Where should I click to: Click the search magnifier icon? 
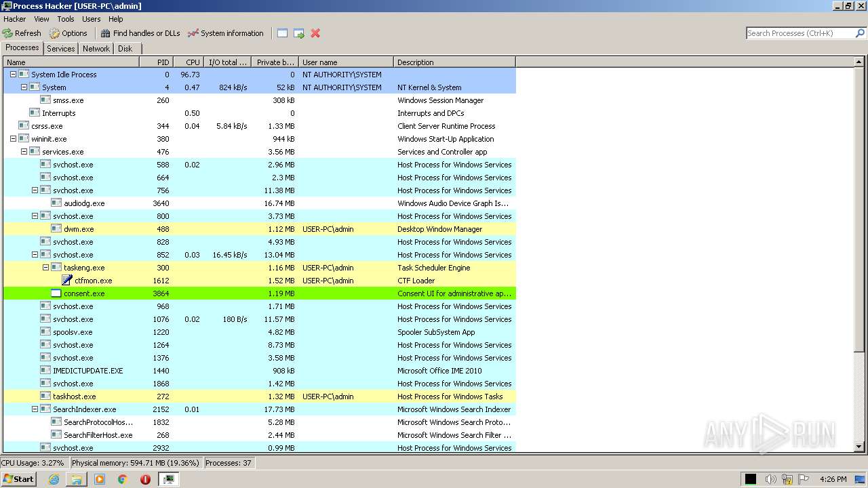pos(860,33)
